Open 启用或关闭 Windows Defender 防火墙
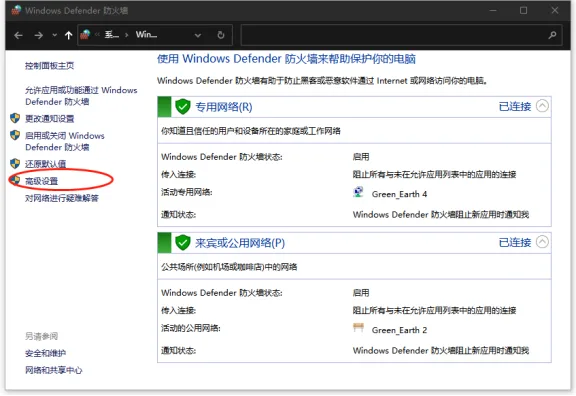Screen dimensions: 576x396 [65, 141]
